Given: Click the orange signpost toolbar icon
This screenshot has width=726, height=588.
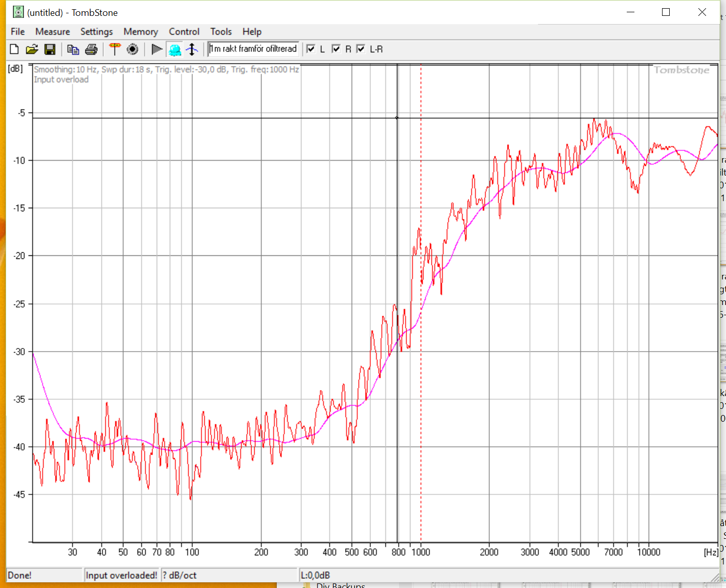Looking at the screenshot, I should click(115, 49).
